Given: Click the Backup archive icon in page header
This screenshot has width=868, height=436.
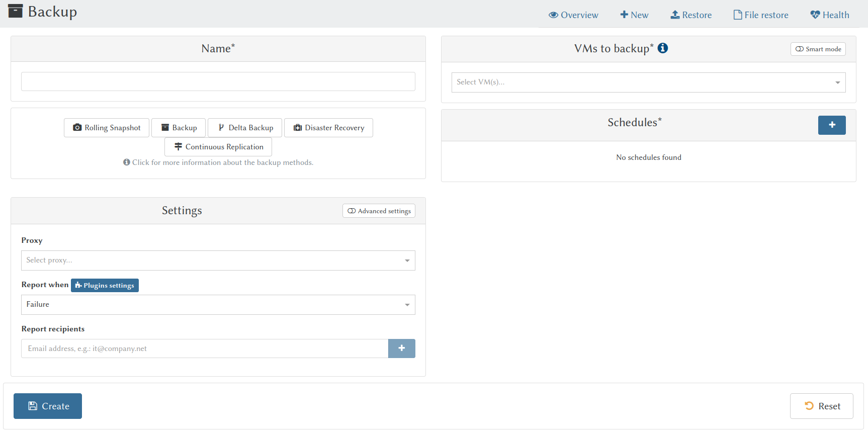Looking at the screenshot, I should coord(16,11).
